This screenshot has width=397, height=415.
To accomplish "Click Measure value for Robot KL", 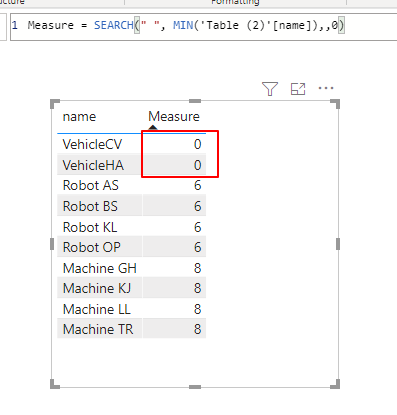I will [198, 227].
